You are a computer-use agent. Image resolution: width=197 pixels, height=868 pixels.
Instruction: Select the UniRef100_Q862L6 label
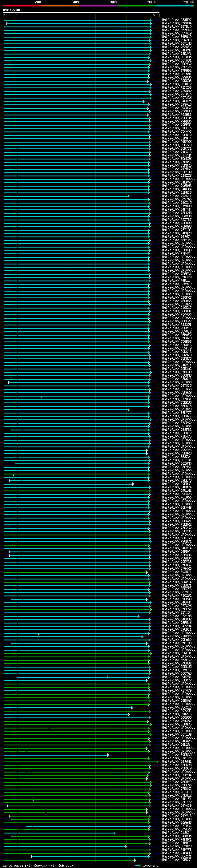click(177, 708)
